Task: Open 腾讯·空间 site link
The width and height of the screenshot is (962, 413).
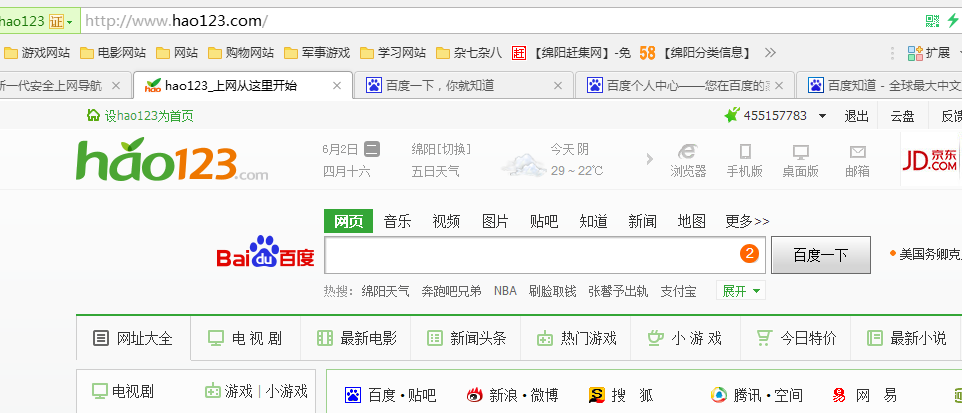Action: point(756,395)
